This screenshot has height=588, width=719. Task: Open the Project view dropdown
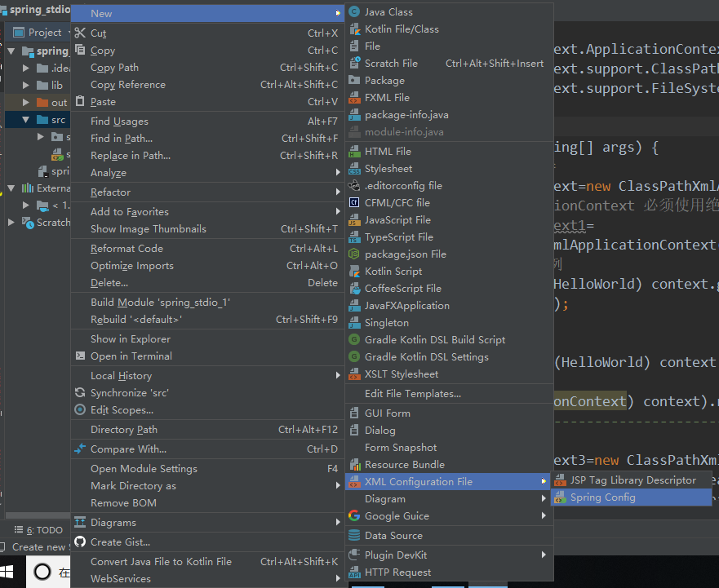click(41, 32)
